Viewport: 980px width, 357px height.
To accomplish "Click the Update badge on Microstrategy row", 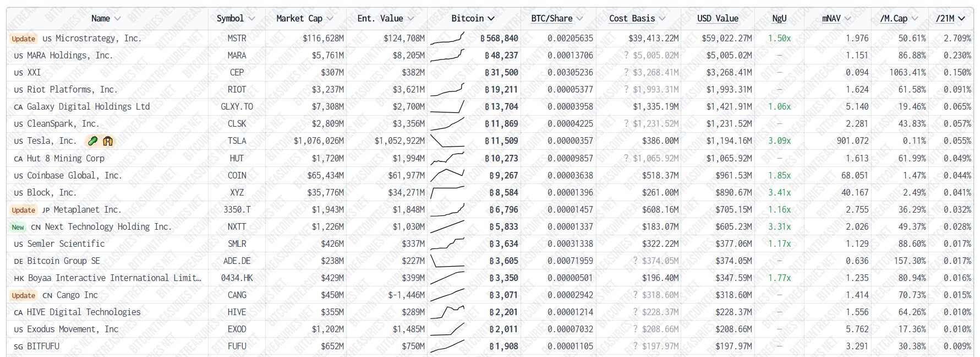I will [x=24, y=39].
